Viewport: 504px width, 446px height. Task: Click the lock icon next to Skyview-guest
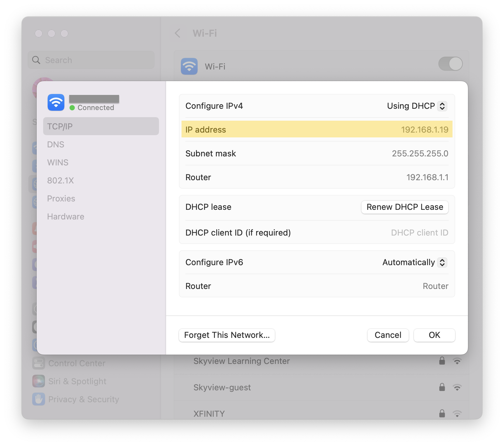(x=442, y=387)
